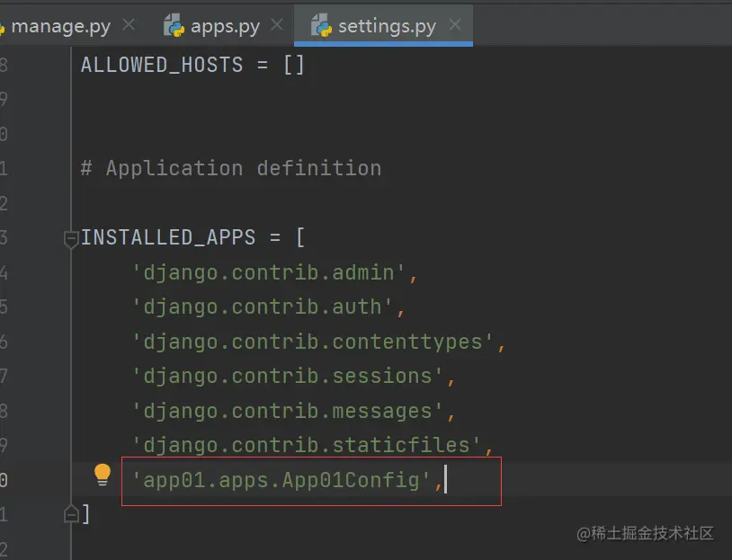Click the Python file icon on apps.py tab
732x560 pixels.
coord(174,25)
